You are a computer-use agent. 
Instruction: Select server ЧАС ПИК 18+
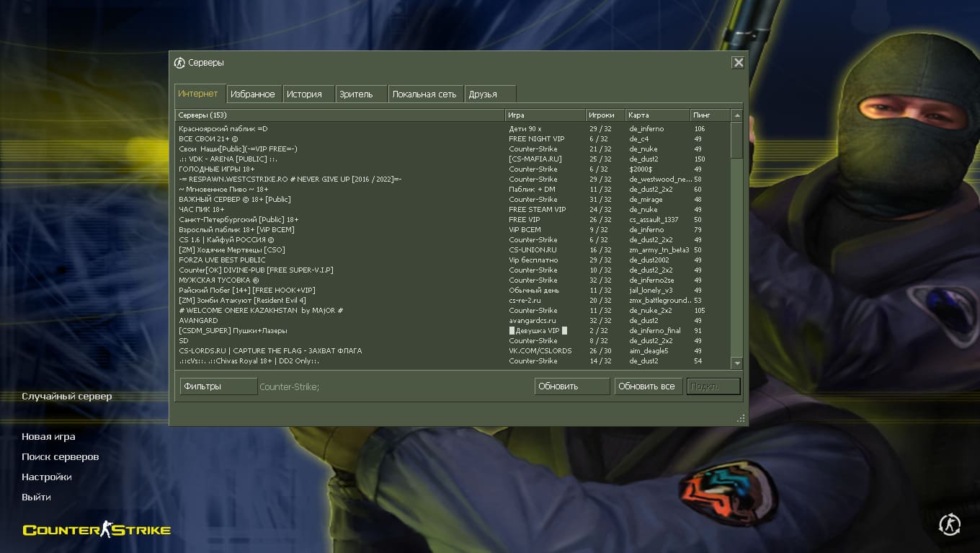tap(453, 210)
